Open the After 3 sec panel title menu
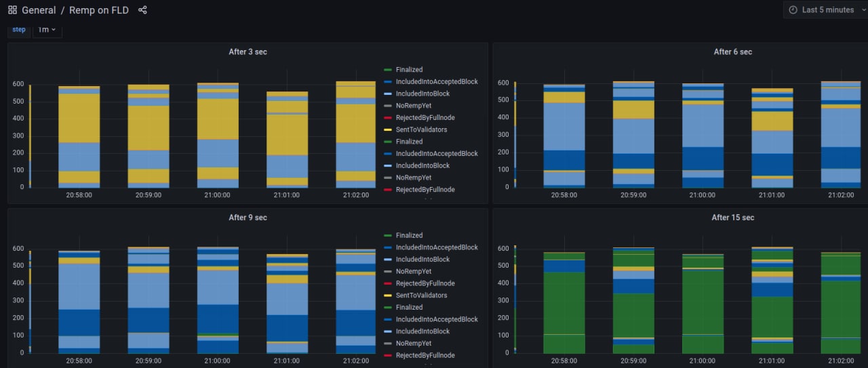 click(248, 52)
